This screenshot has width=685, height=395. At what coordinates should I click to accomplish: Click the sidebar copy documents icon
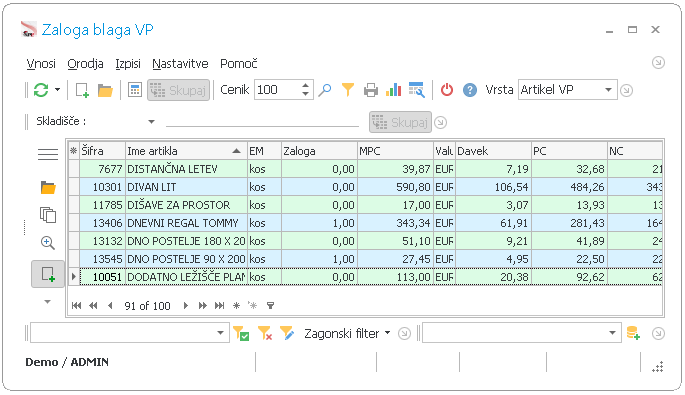48,215
